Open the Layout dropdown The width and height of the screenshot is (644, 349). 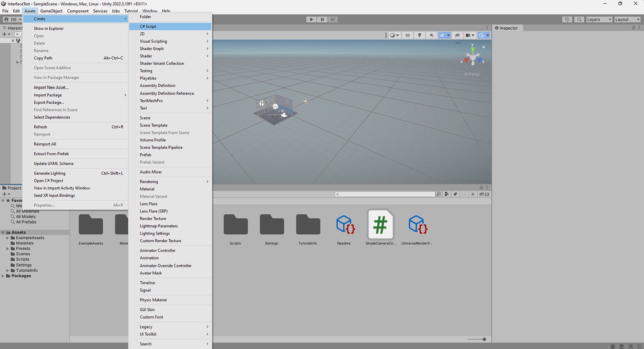(x=627, y=19)
